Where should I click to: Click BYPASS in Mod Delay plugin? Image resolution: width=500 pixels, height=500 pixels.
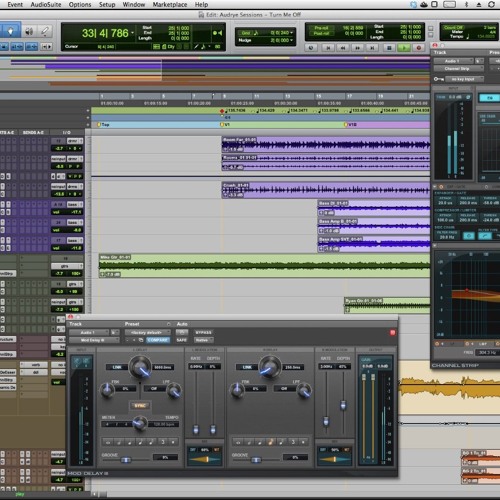203,332
